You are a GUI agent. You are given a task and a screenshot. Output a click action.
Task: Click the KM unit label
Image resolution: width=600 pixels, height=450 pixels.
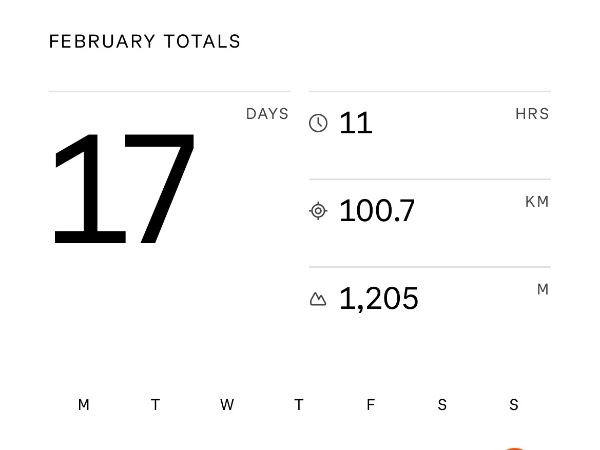[537, 202]
